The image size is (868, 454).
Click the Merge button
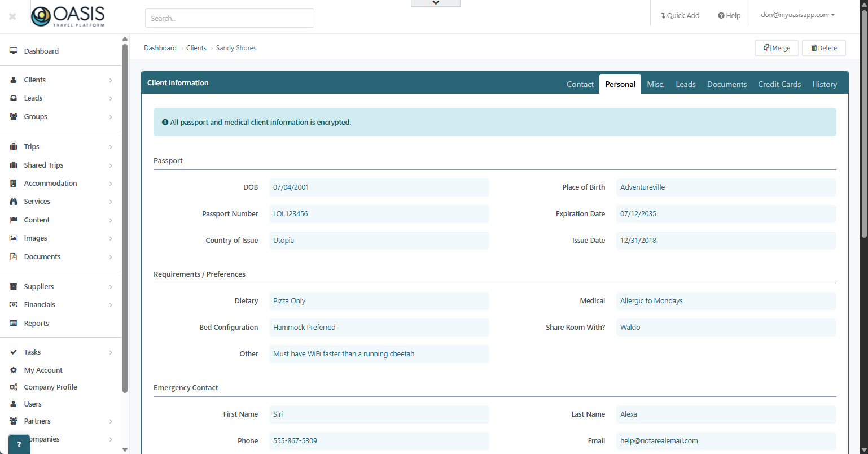(777, 48)
